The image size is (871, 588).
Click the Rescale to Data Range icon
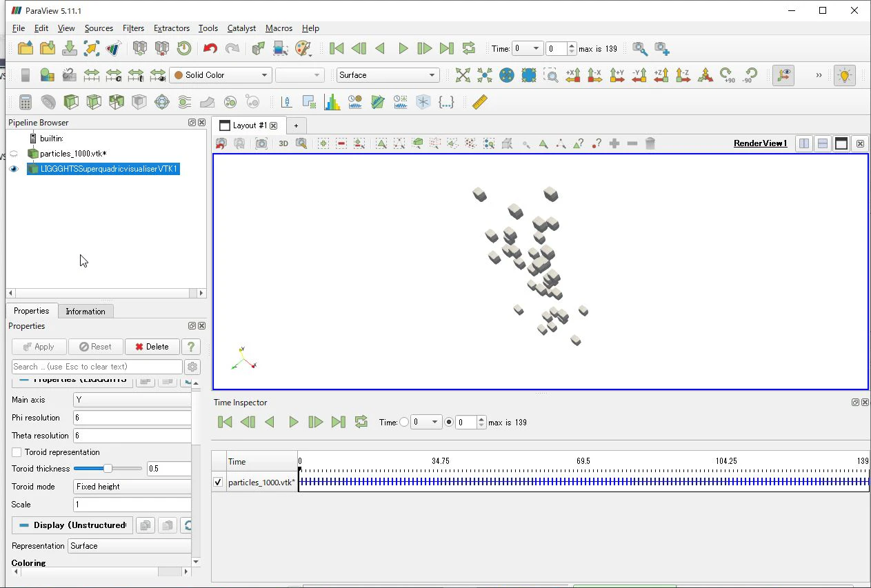[92, 75]
